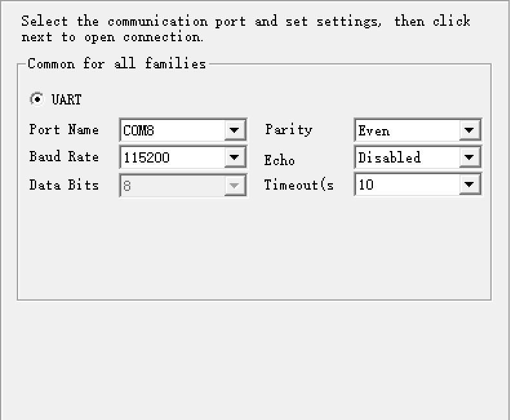Click the Data Bits label
Screen dimensions: 511x420
click(x=64, y=185)
